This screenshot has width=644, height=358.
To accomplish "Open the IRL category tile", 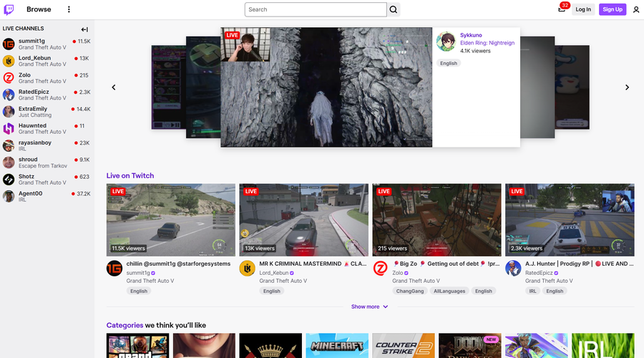I will (x=603, y=346).
